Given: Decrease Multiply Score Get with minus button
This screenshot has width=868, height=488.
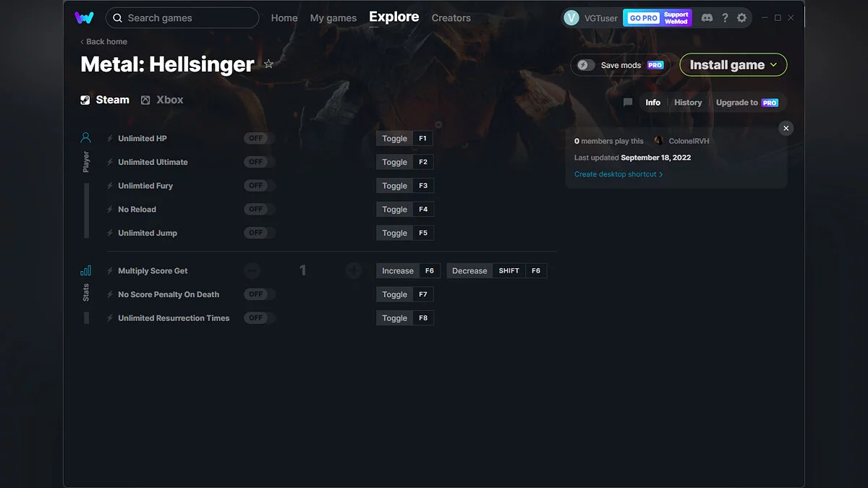Looking at the screenshot, I should click(x=252, y=270).
